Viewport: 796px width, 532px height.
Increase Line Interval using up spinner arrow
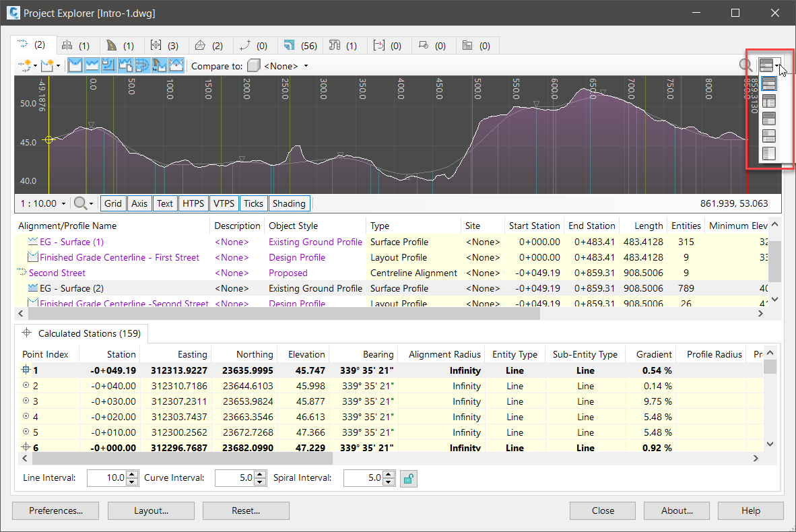pos(132,475)
